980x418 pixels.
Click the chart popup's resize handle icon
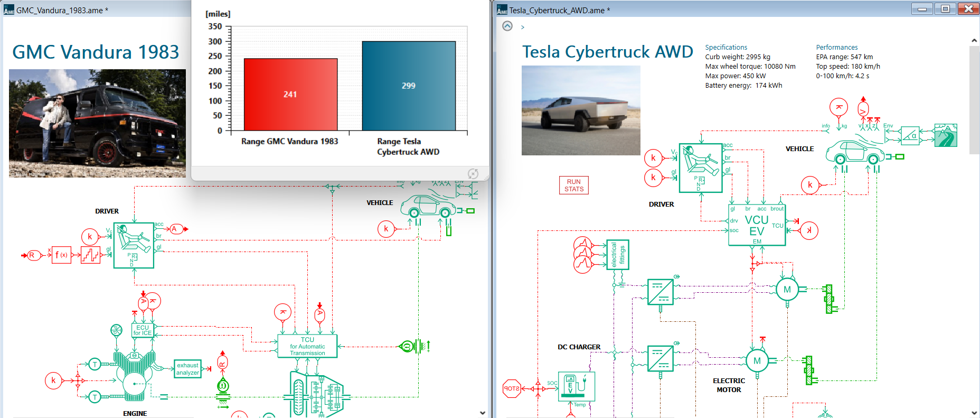[473, 174]
